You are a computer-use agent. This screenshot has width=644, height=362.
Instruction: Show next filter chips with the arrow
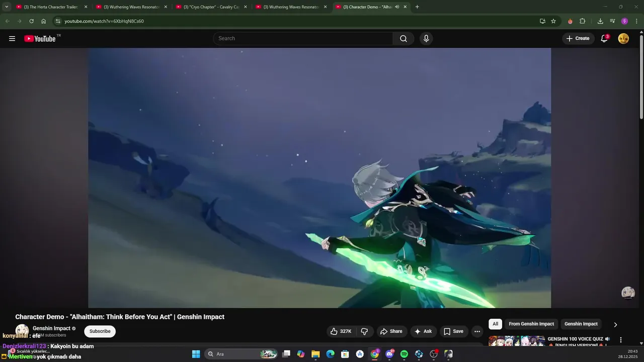click(615, 325)
